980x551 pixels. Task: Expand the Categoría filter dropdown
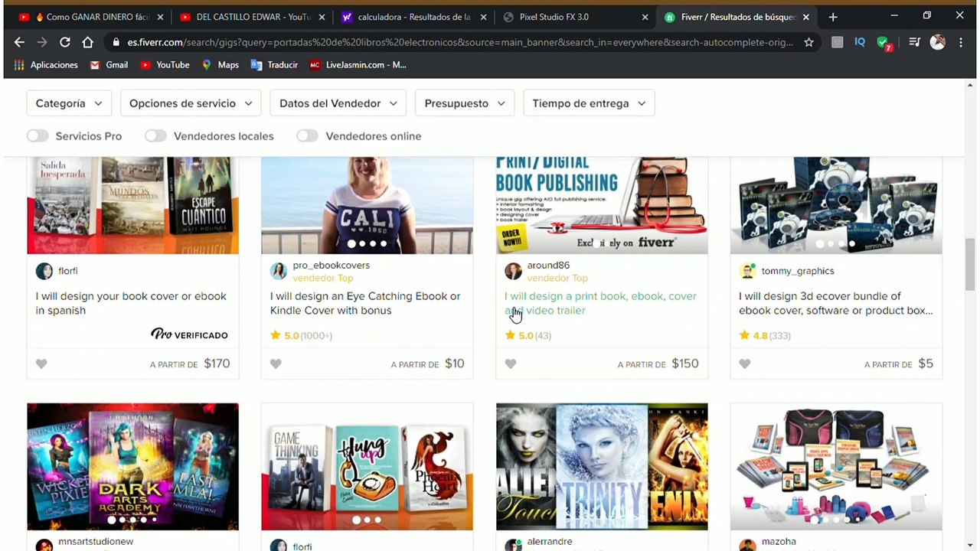(69, 103)
